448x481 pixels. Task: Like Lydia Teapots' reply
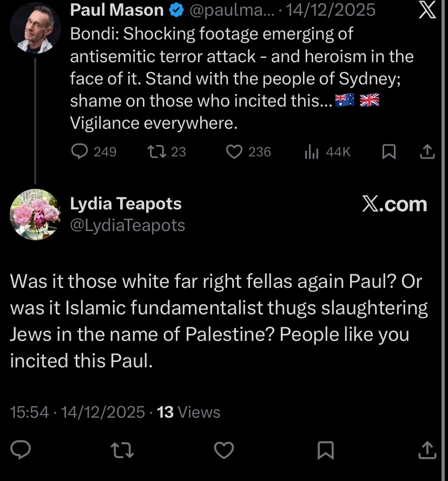pyautogui.click(x=224, y=450)
